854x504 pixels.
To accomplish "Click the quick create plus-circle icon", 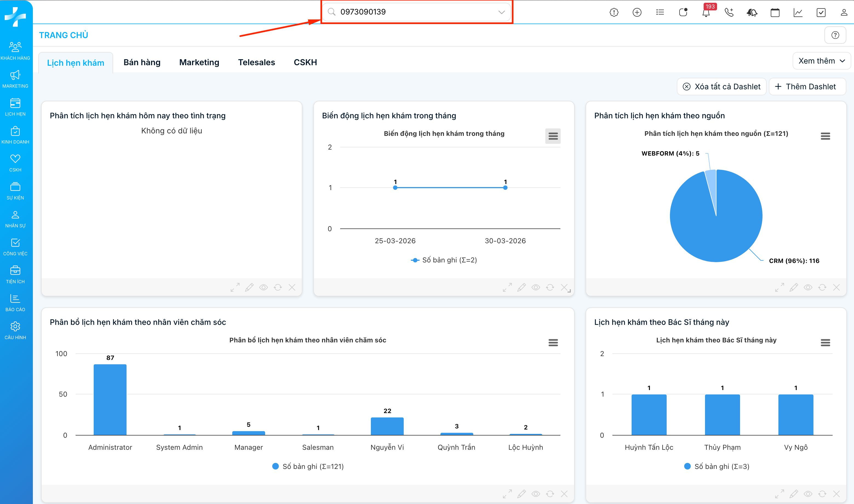I will point(637,13).
